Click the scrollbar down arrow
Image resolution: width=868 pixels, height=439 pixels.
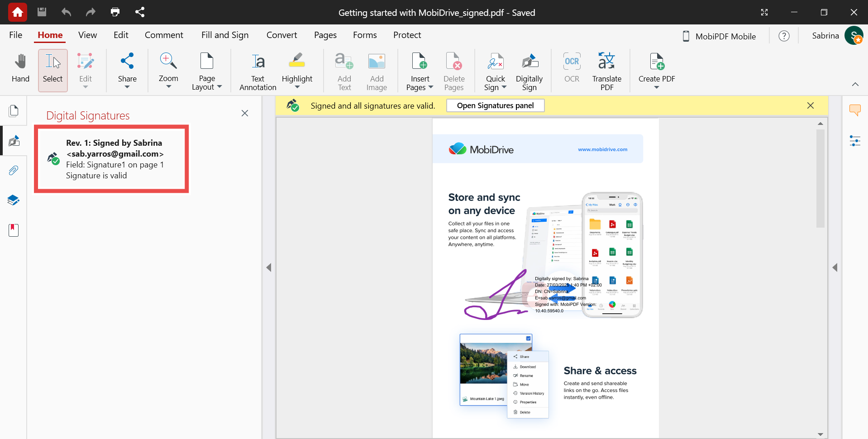820,434
